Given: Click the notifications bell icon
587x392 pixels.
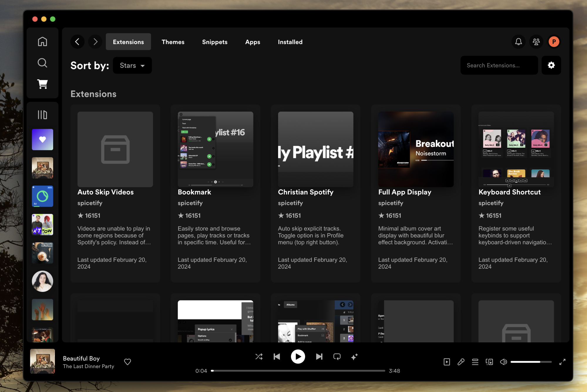Looking at the screenshot, I should (x=518, y=42).
